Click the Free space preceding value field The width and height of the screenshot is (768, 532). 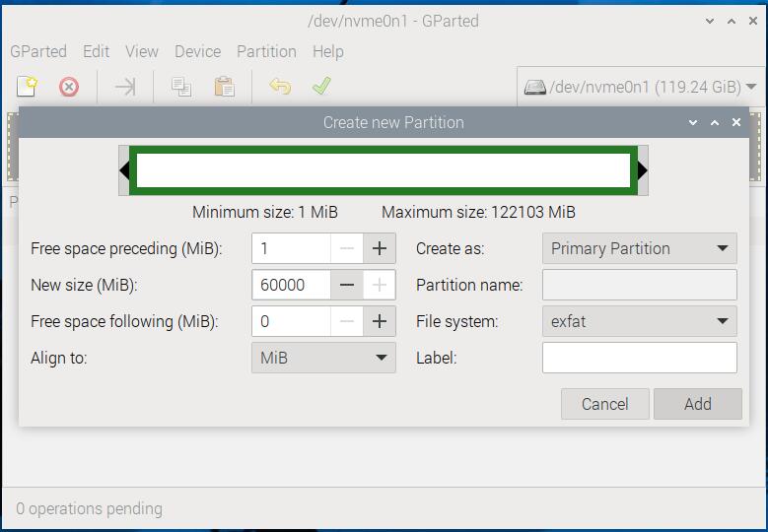292,248
